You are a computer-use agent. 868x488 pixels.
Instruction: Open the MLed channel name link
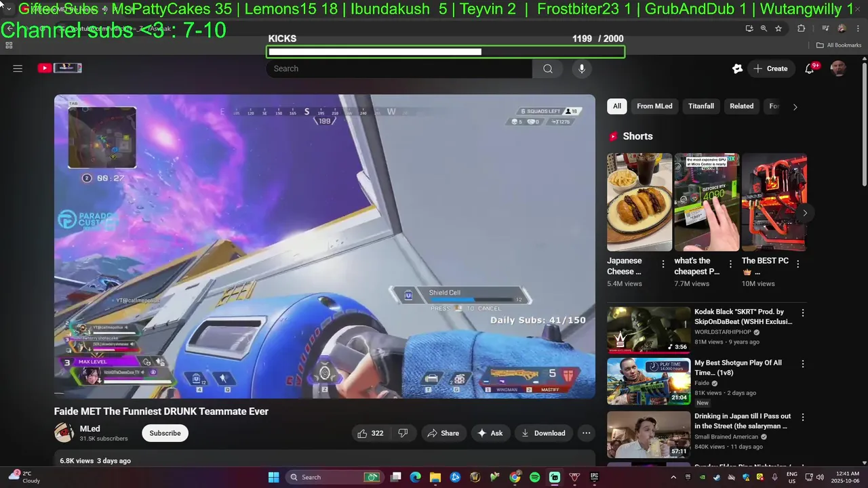90,429
